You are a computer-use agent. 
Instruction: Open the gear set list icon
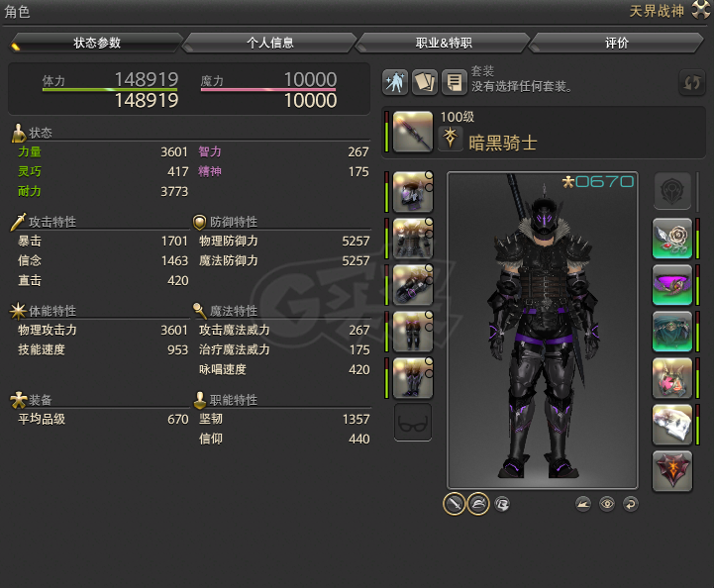tap(454, 82)
